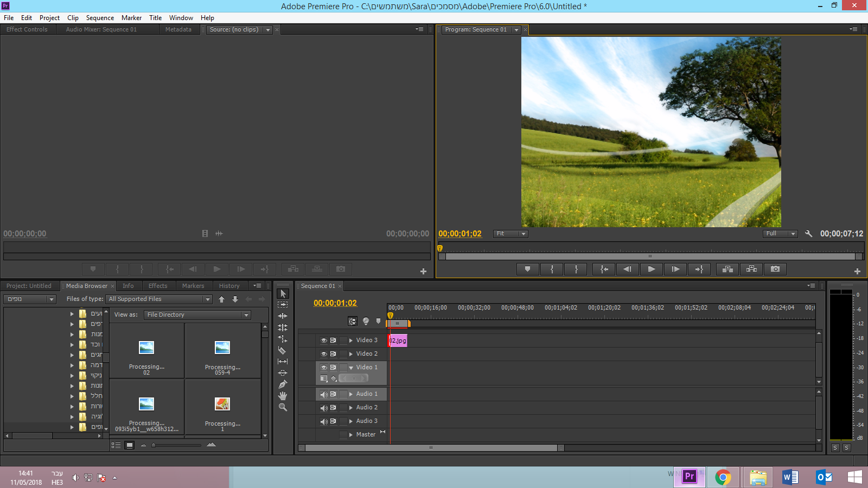The image size is (868, 488).
Task: Mute Audio 2 track speaker icon
Action: coord(324,408)
